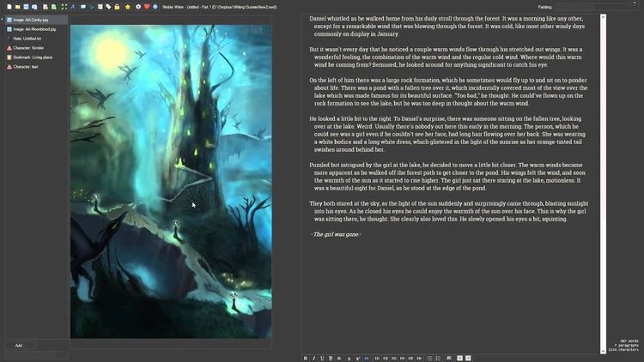Toggle subscript formatting
Viewport: 644px width, 362px height.
(349, 359)
